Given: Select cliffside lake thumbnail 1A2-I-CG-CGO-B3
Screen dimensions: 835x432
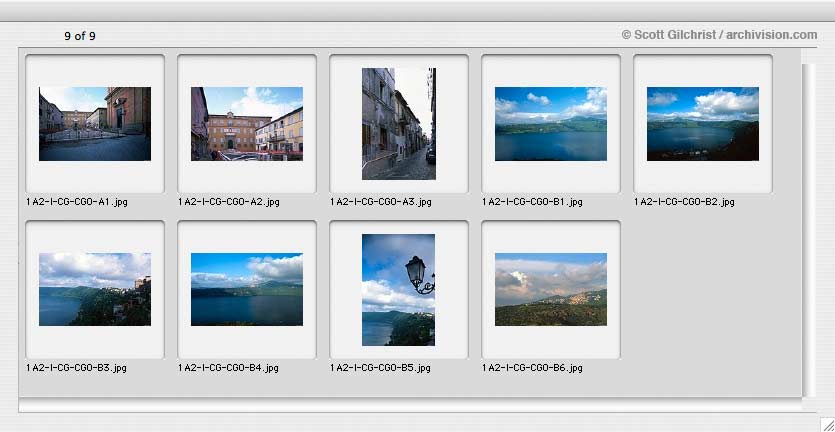Looking at the screenshot, I should pyautogui.click(x=95, y=289).
